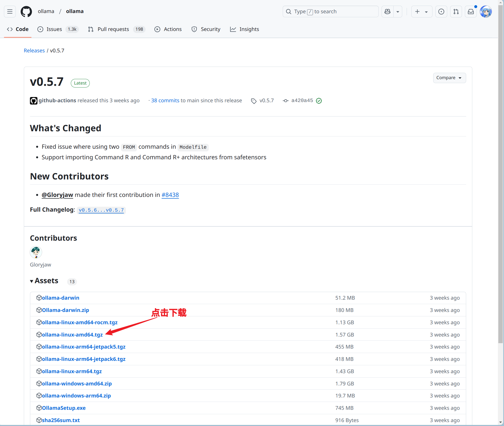
Task: Download OllamaSetup.exe
Action: pos(64,408)
